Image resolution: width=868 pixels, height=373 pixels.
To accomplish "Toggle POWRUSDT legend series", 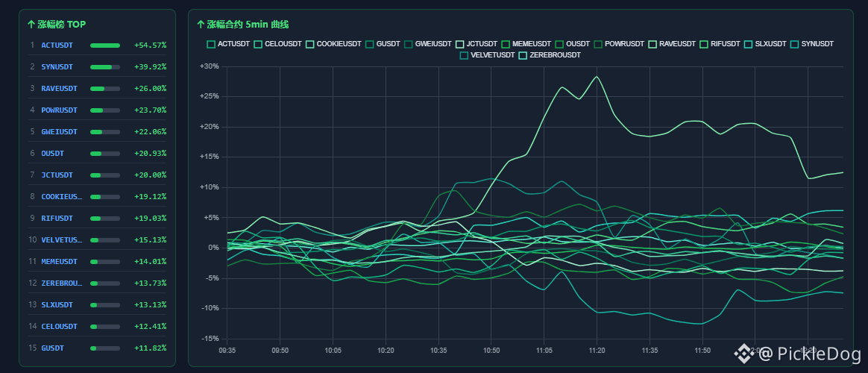I will [x=619, y=44].
